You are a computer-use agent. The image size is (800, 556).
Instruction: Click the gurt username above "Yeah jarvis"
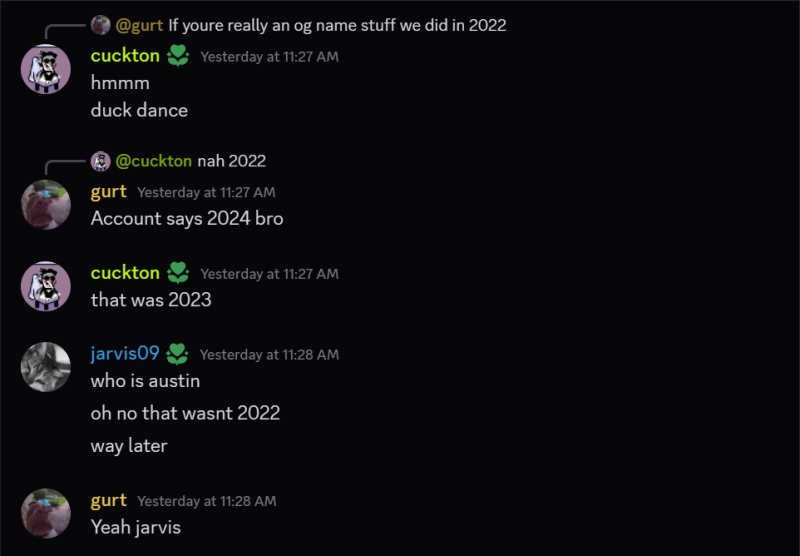(x=109, y=500)
